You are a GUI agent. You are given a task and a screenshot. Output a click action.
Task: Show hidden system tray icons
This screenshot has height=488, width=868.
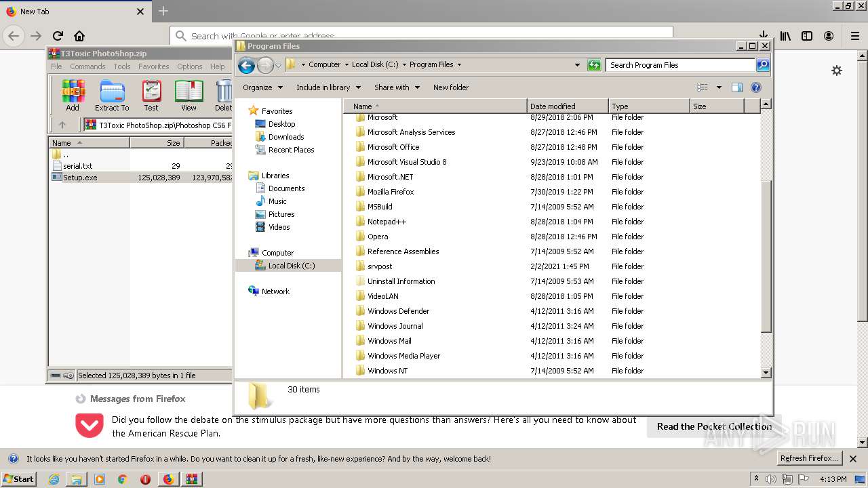click(756, 479)
